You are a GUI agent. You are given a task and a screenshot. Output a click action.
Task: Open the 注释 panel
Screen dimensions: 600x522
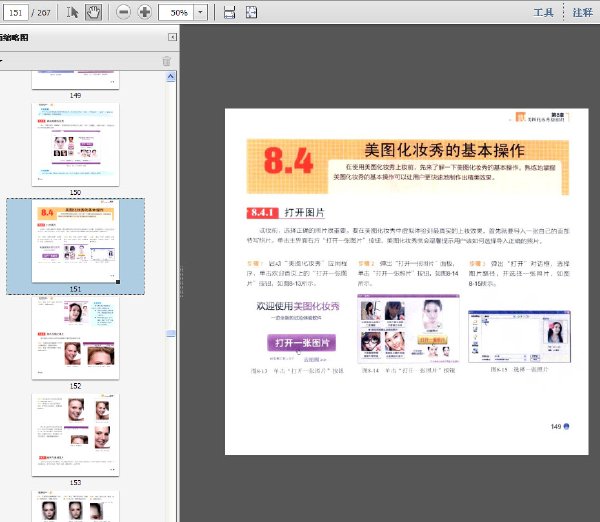click(x=582, y=12)
